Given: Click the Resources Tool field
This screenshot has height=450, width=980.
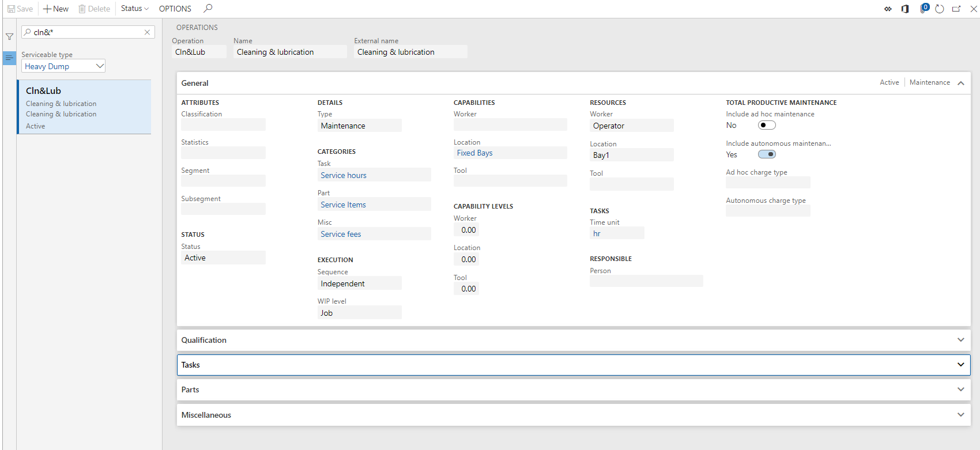Looking at the screenshot, I should tap(632, 184).
